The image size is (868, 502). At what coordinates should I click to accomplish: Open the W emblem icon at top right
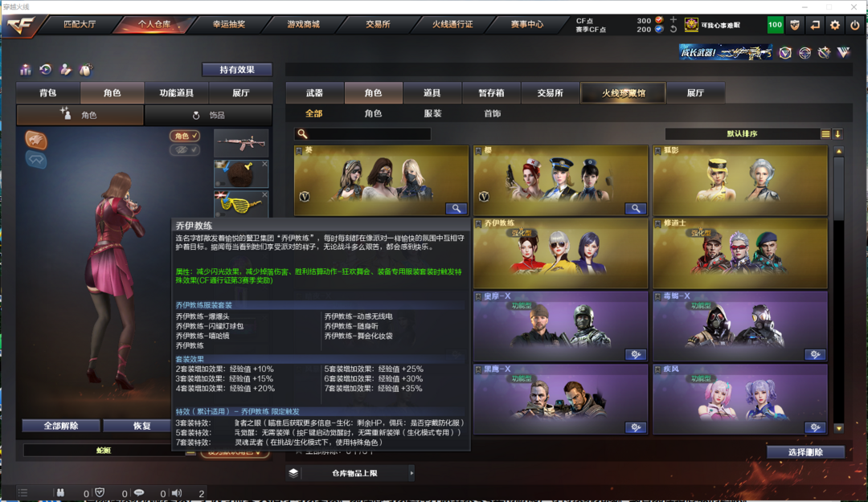coord(844,52)
